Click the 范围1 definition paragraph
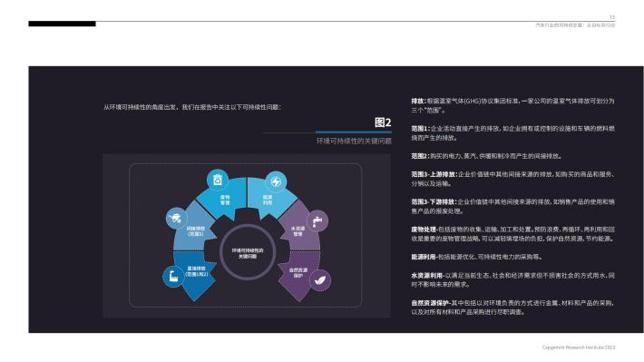 (513, 133)
